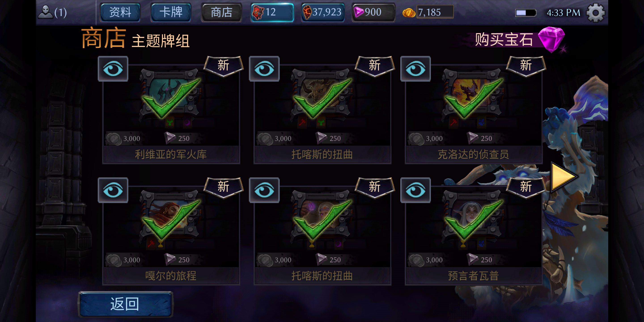Preview 预言者瓦普 deck with eye icon
This screenshot has height=322, width=644.
point(415,190)
